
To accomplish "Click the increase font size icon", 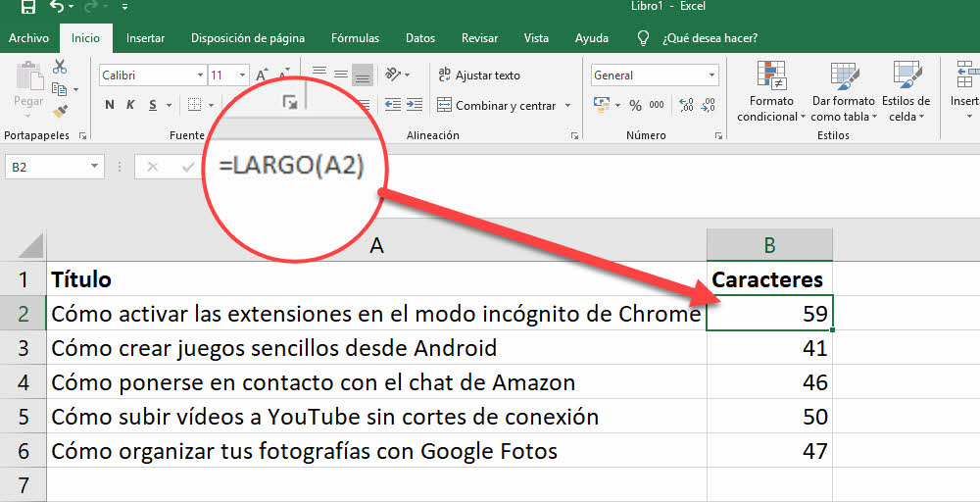I will point(263,75).
